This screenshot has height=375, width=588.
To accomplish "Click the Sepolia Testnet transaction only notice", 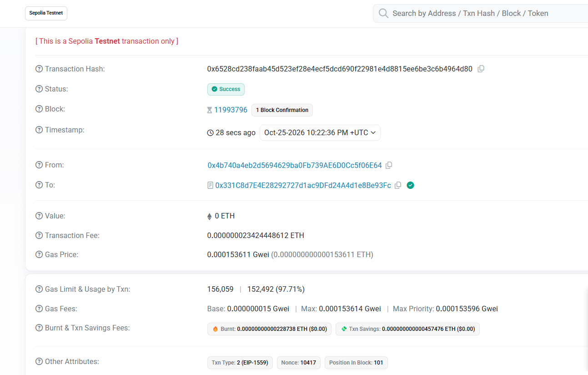I will pyautogui.click(x=107, y=41).
